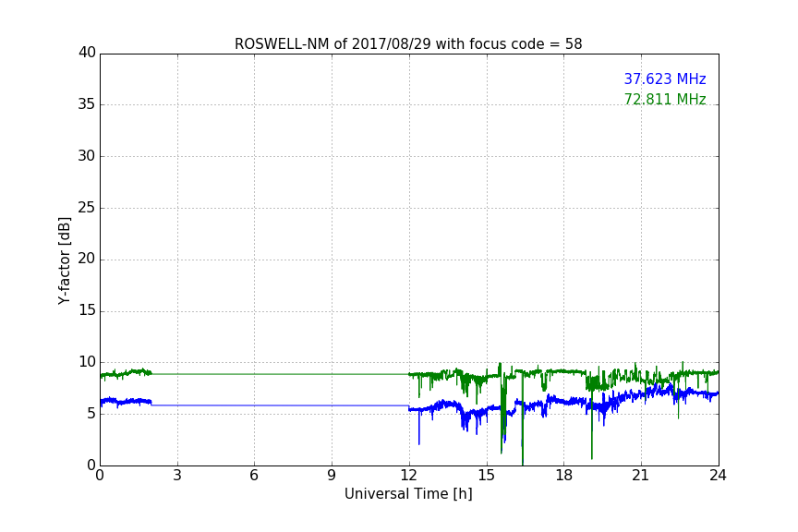This screenshot has height=532, width=798.
Task: Click the y-axis tick label '15'
Action: click(x=87, y=310)
